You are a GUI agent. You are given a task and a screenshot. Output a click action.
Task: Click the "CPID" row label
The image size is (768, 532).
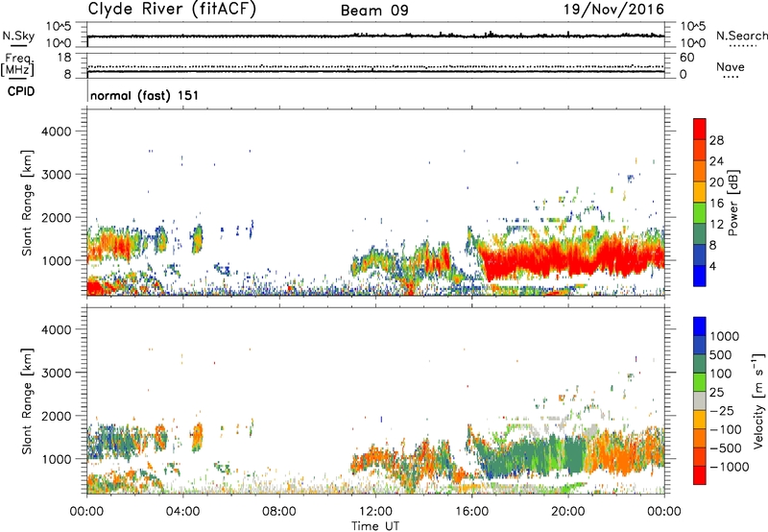coord(21,91)
